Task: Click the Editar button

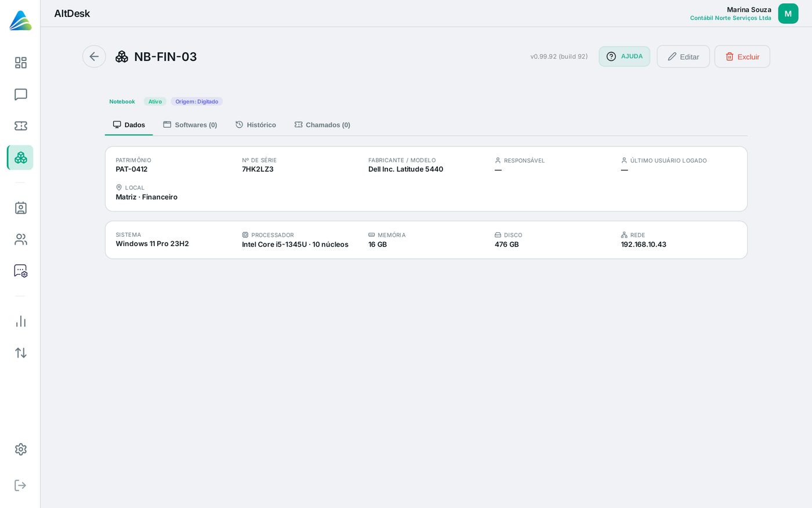Action: [x=683, y=56]
